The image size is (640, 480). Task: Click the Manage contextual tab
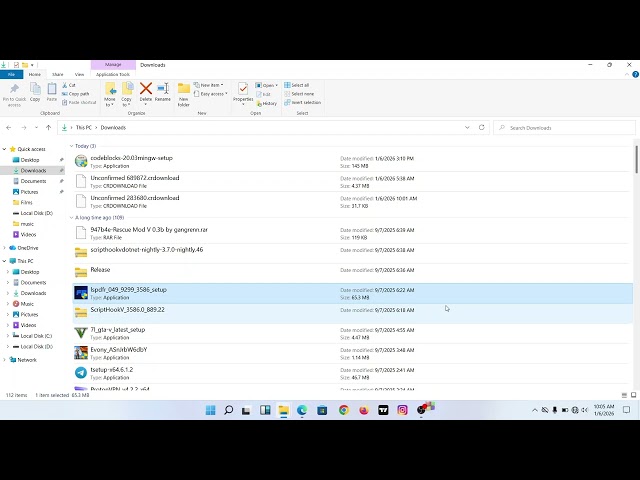113,65
